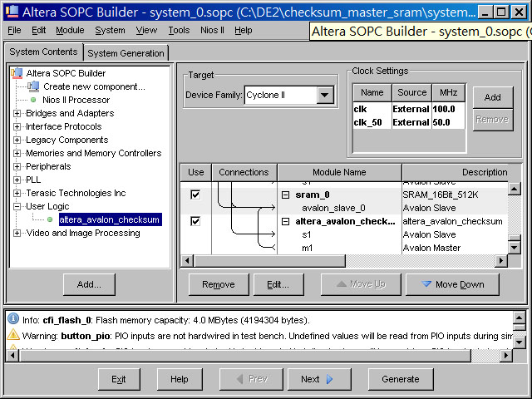
Task: Click the Module Name column header
Action: pyautogui.click(x=339, y=172)
